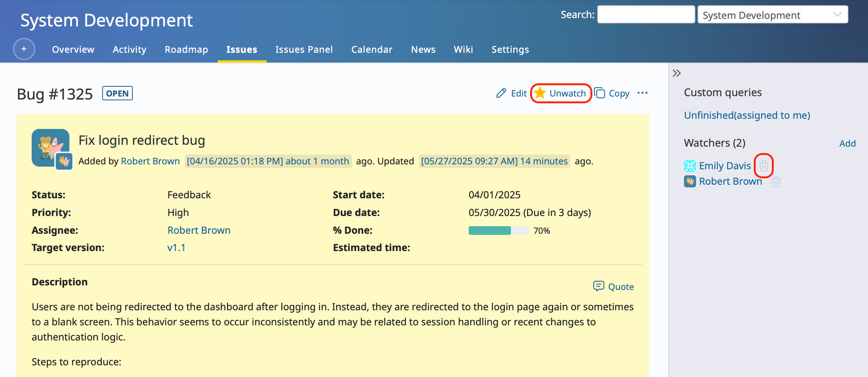Open target version v1.1 link
Image resolution: width=868 pixels, height=377 pixels.
tap(176, 248)
